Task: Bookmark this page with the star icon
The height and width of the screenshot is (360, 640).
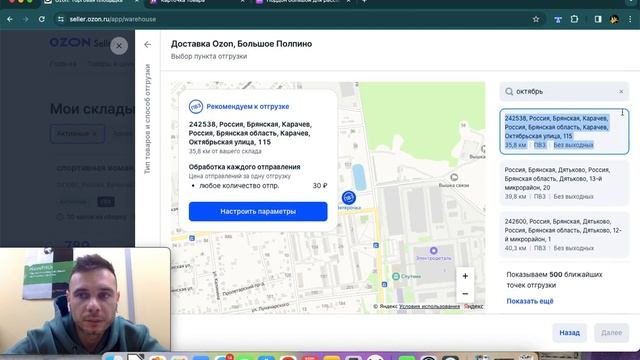Action: pos(536,19)
